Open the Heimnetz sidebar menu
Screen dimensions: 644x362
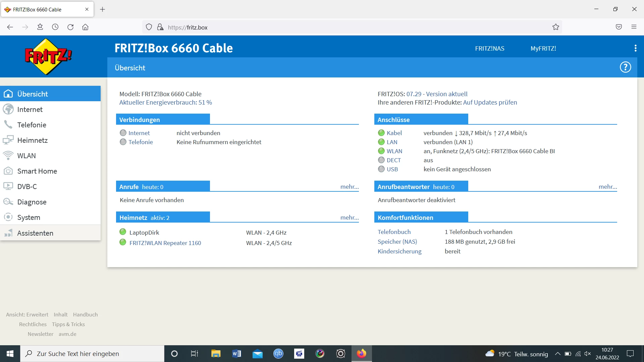[33, 140]
